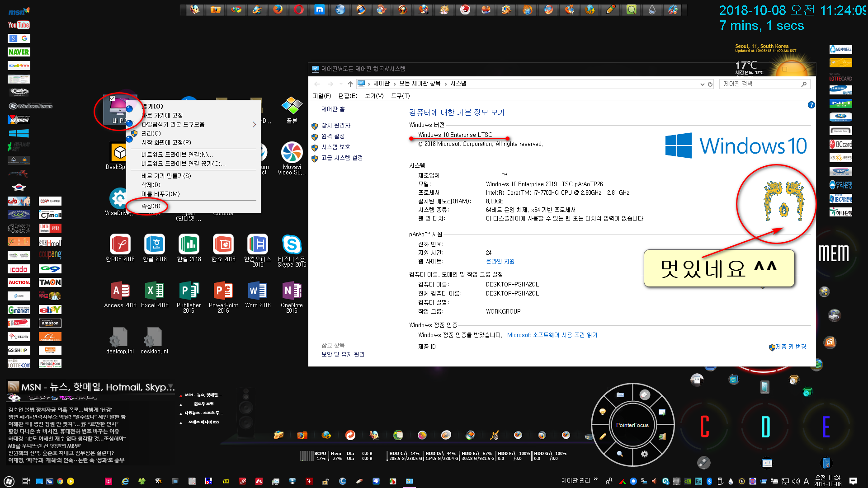The height and width of the screenshot is (488, 868).
Task: Click the pencil icon in the top dock
Action: [610, 9]
